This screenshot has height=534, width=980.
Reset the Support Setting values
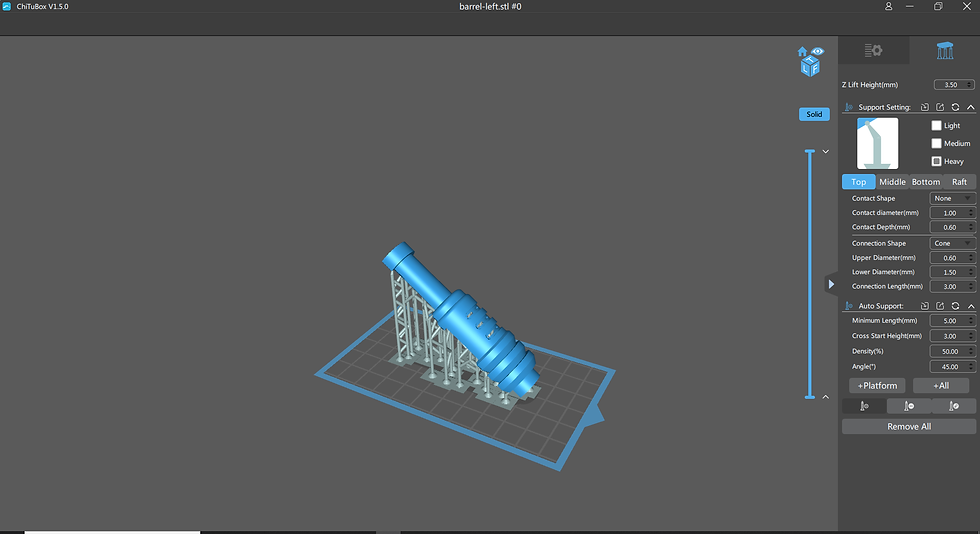click(955, 107)
